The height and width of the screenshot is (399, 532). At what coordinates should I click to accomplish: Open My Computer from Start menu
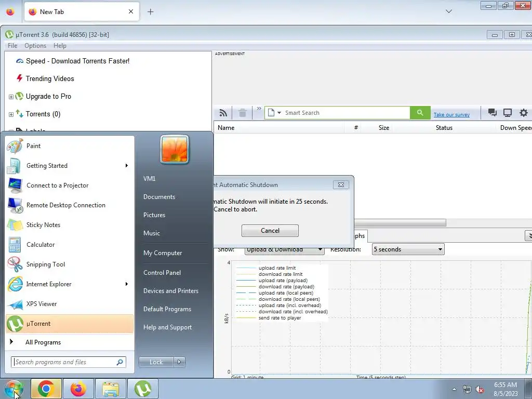point(163,253)
